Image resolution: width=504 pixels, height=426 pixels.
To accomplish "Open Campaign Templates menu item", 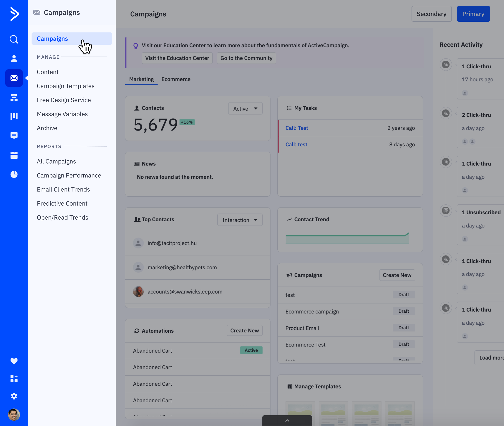I will pyautogui.click(x=66, y=86).
